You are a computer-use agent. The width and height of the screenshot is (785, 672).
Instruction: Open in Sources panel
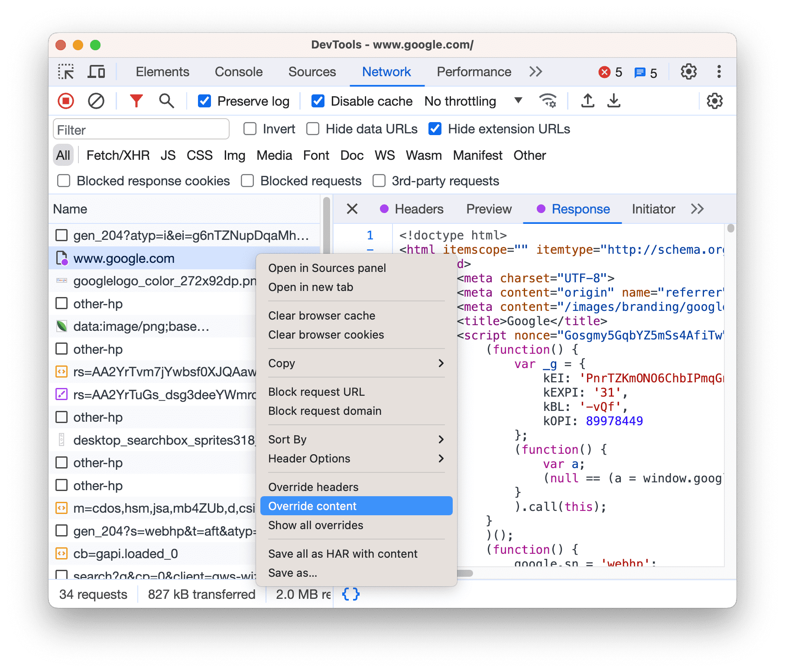327,268
